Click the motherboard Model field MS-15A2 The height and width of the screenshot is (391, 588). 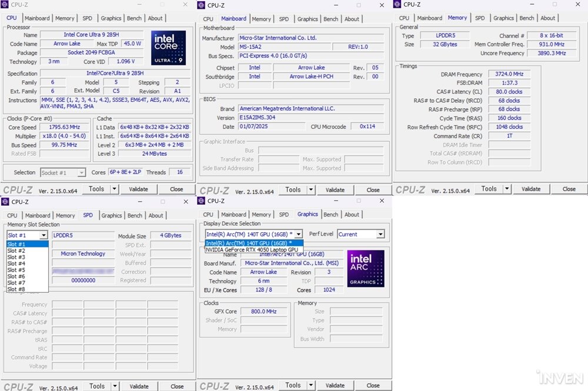(285, 47)
